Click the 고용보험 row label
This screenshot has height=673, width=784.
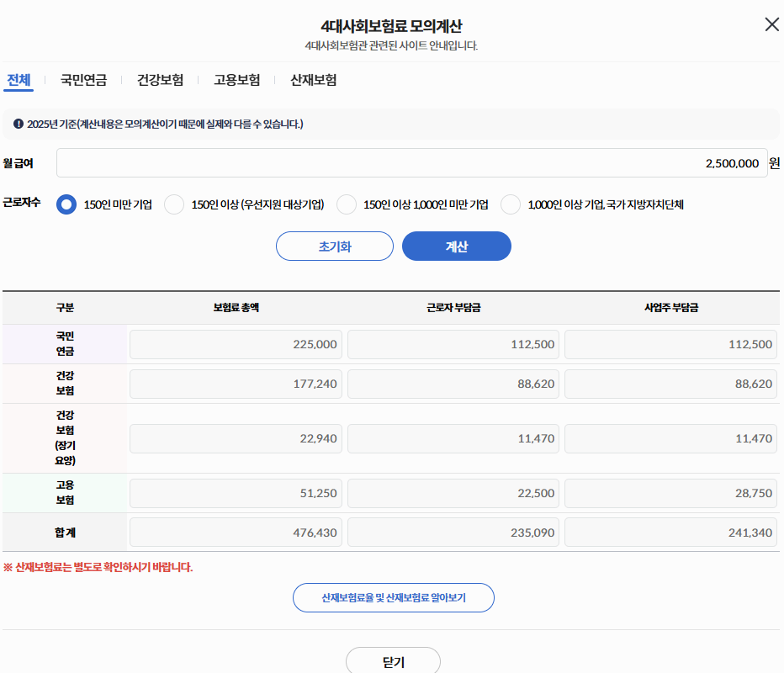pos(65,492)
